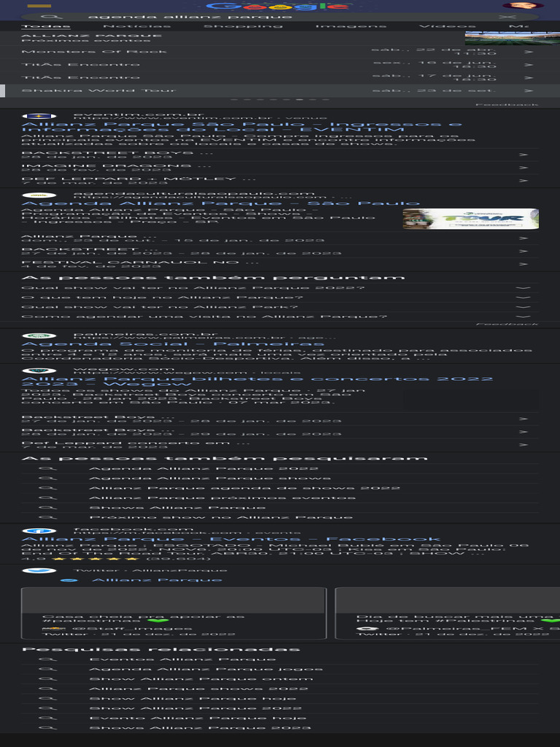Open the Wegow bilhetes e concertos result
This screenshot has height=747, width=560.
pos(257,381)
